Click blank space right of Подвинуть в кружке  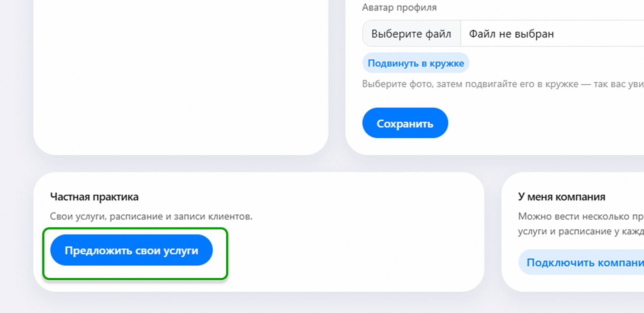click(555, 63)
